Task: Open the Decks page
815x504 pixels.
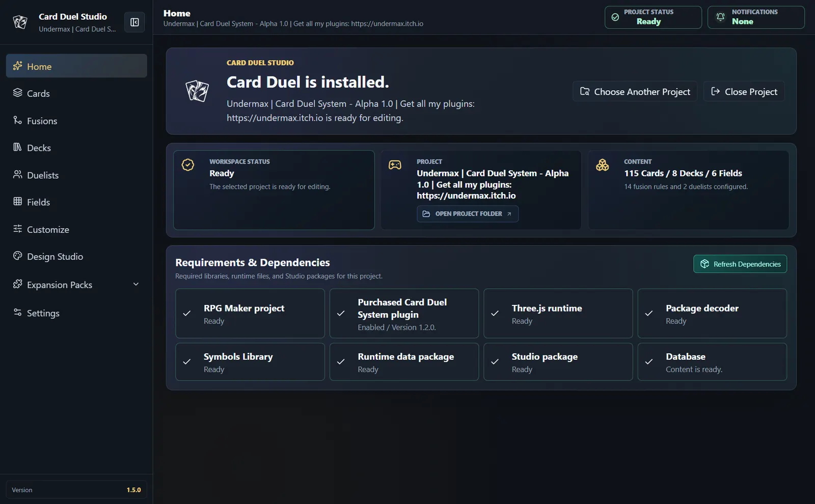Action: (76, 148)
